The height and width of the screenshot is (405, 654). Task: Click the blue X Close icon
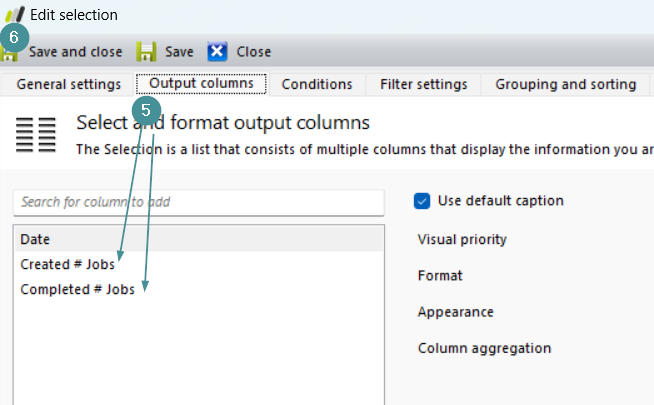tap(217, 52)
